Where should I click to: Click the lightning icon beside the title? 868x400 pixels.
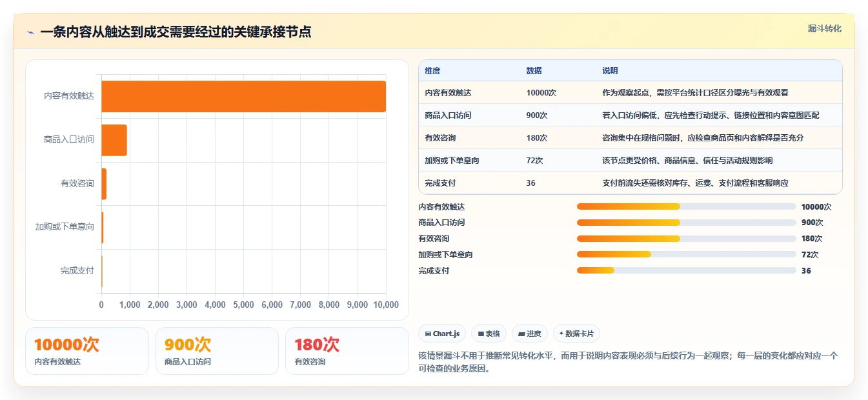(x=31, y=32)
